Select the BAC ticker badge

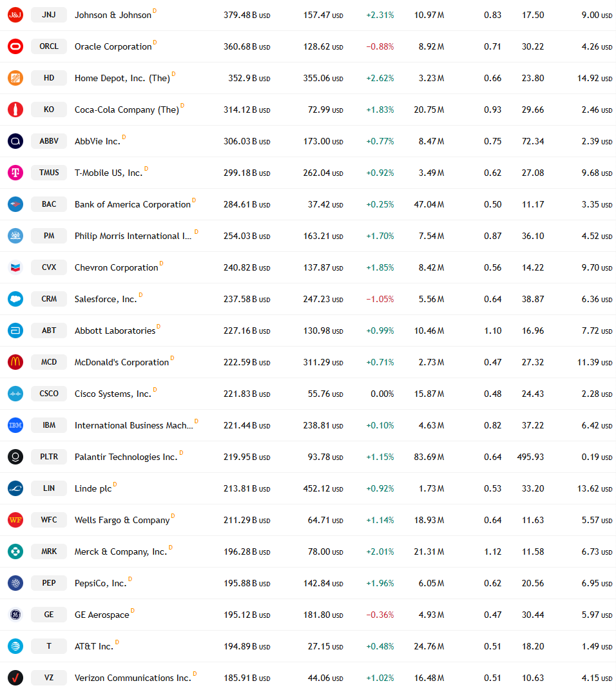[x=49, y=204]
